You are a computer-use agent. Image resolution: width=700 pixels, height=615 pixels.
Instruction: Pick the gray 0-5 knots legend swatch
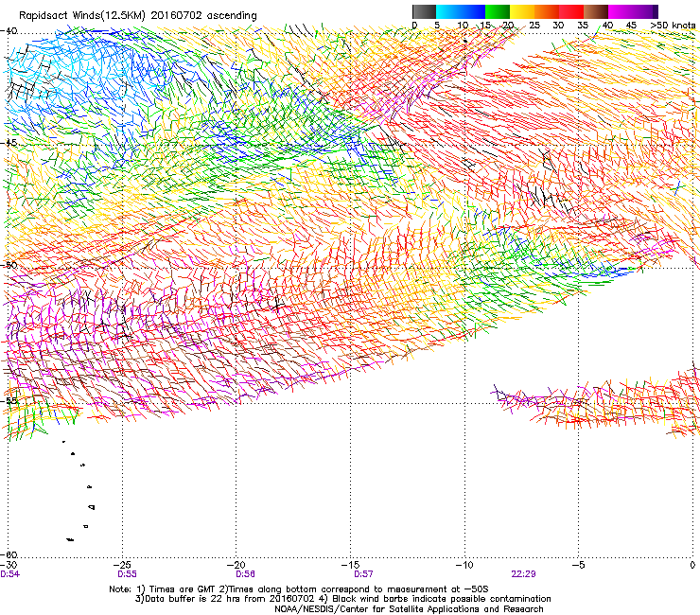[424, 12]
